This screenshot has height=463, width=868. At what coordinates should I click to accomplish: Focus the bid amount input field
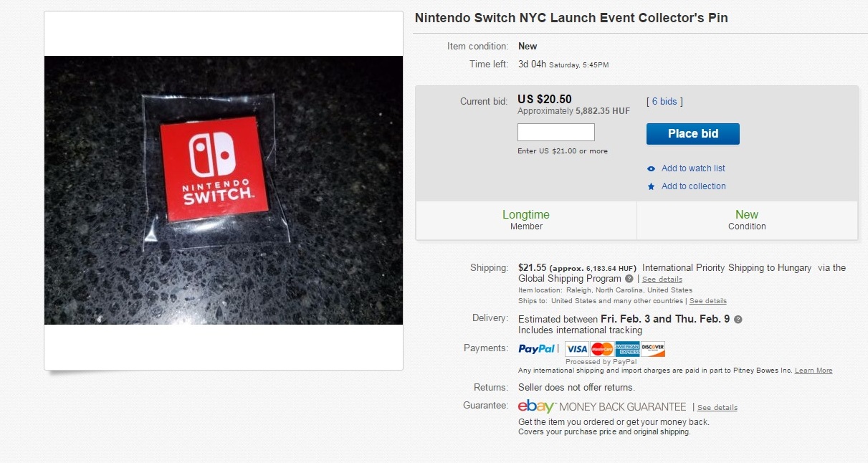556,133
